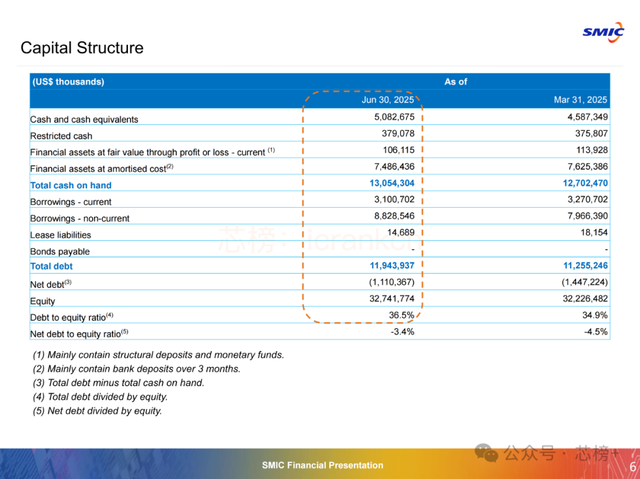Viewport: 640px width, 479px height.
Task: Click value 7,966,390
Action: pos(587,216)
